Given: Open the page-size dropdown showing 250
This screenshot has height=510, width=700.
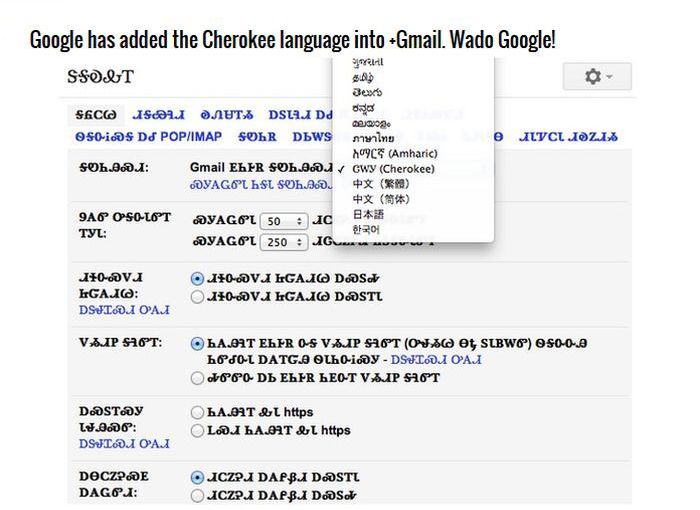Looking at the screenshot, I should [x=283, y=242].
